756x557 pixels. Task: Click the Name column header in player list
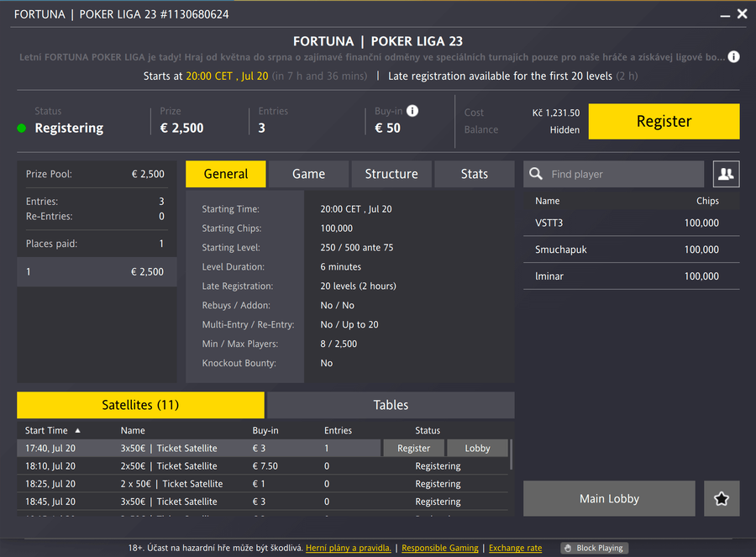(x=547, y=201)
